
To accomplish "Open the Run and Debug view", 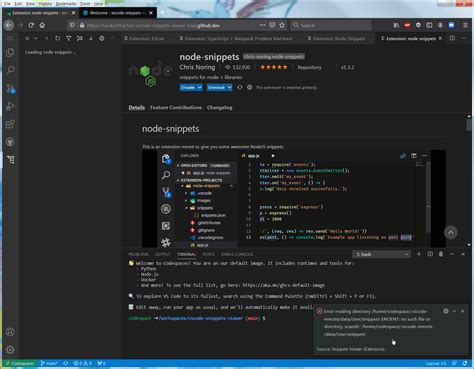I will (x=10, y=106).
